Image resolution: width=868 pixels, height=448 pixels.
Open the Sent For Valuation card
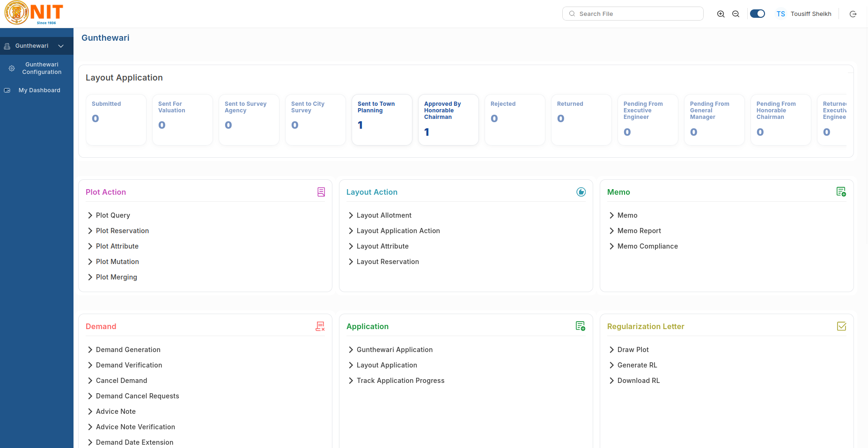183,120
